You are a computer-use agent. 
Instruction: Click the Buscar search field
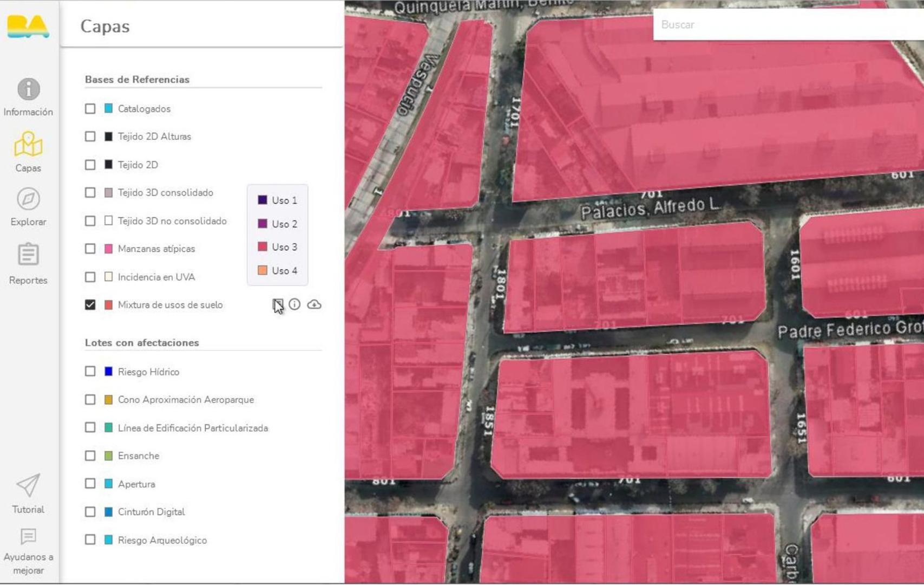pyautogui.click(x=785, y=25)
